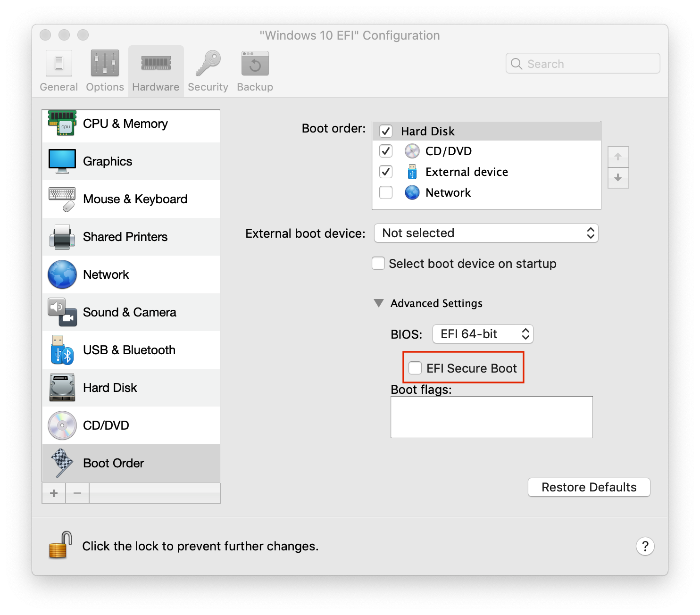Click Restore Defaults button

[589, 487]
